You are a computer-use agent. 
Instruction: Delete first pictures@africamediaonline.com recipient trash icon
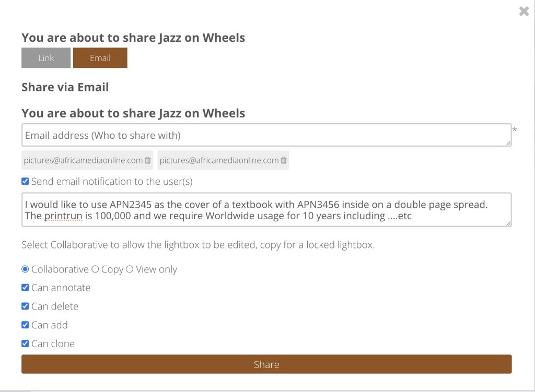point(148,160)
